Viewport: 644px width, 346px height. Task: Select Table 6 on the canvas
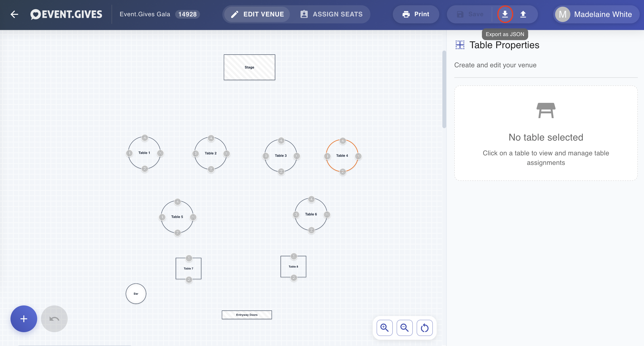(311, 214)
